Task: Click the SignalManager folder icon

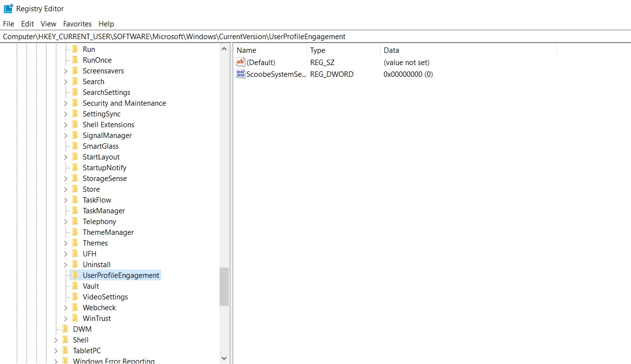Action: point(75,135)
